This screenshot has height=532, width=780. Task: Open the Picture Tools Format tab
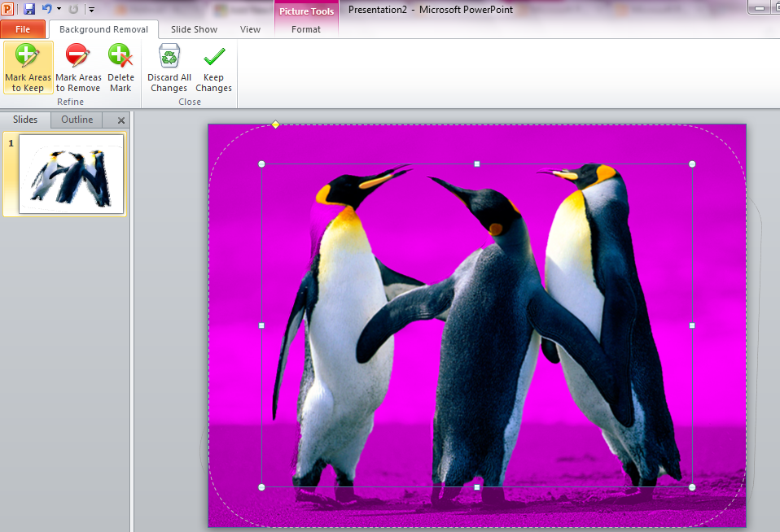306,29
